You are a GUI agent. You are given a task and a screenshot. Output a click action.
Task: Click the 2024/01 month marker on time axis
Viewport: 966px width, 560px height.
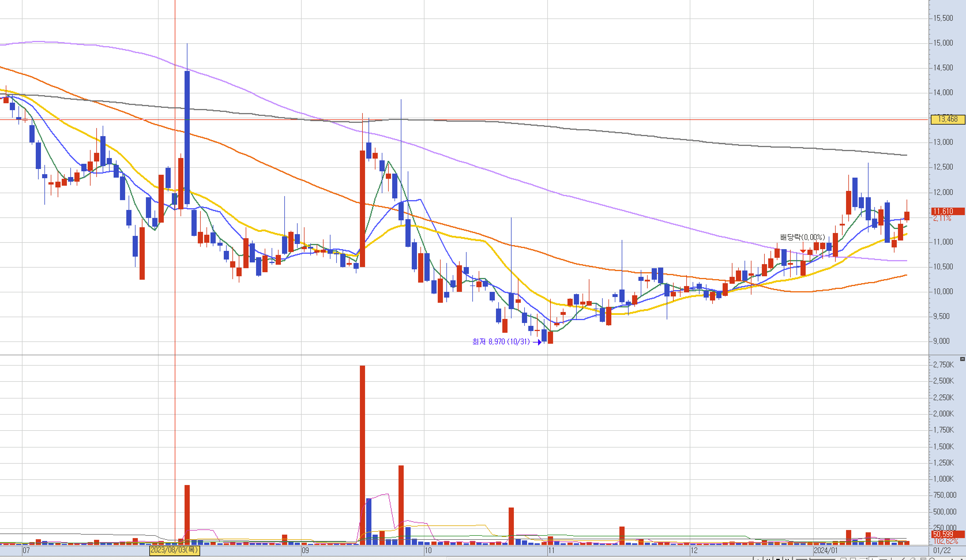(x=825, y=550)
